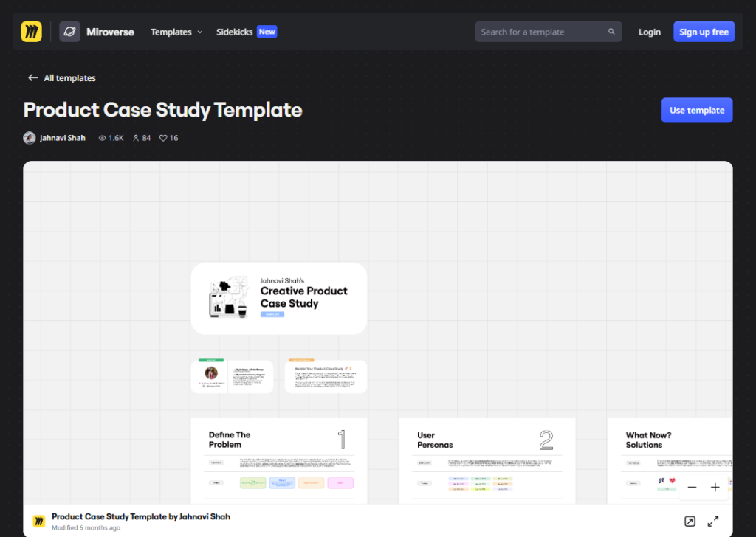The width and height of the screenshot is (756, 537).
Task: Enter fullscreen with the expand arrows icon
Action: coord(713,521)
